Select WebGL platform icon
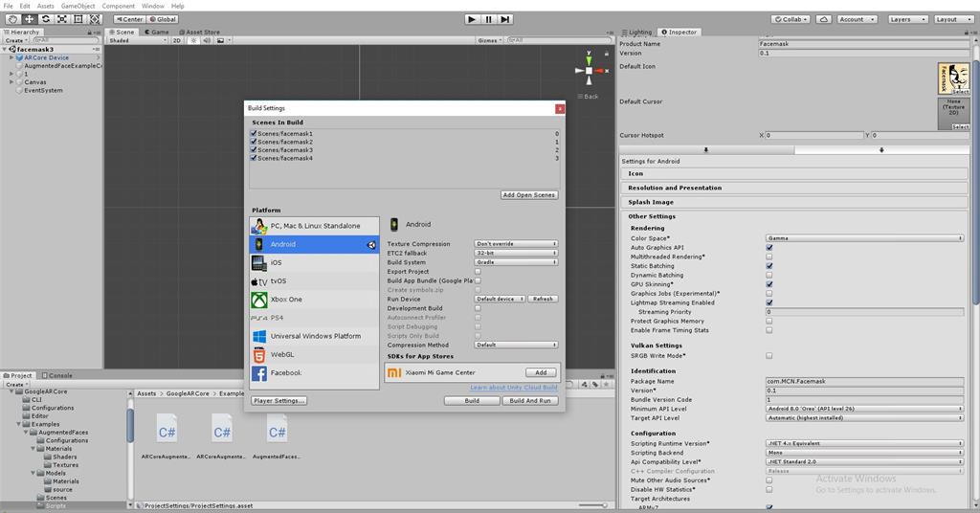This screenshot has width=980, height=513. tap(258, 354)
